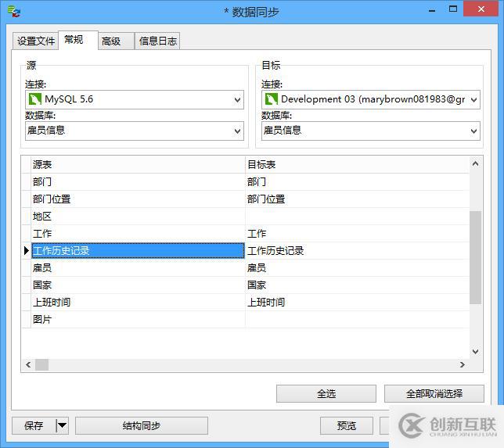504x448 pixels.
Task: Open the 信息日志 tab
Action: click(157, 41)
